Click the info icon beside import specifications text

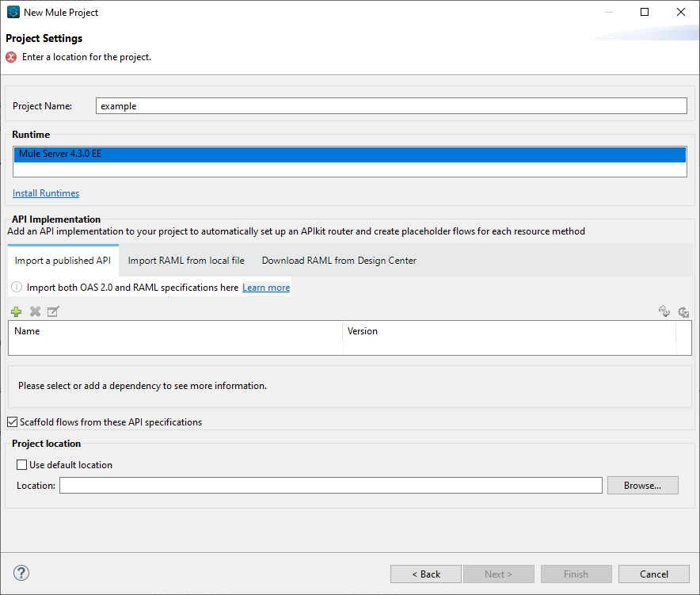click(x=17, y=288)
